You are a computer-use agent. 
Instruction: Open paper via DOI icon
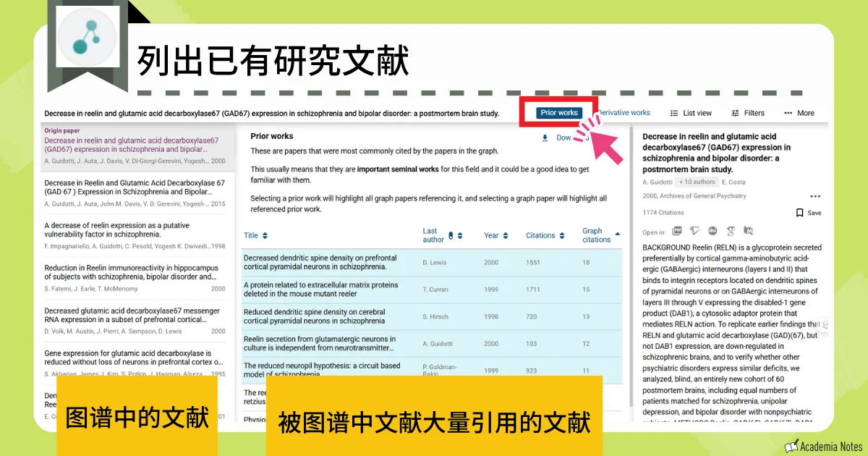point(712,232)
